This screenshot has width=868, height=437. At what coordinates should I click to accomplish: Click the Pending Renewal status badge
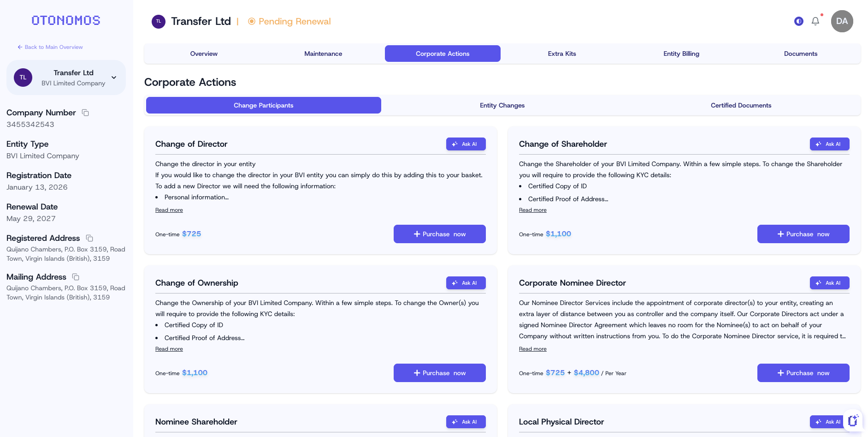(289, 21)
